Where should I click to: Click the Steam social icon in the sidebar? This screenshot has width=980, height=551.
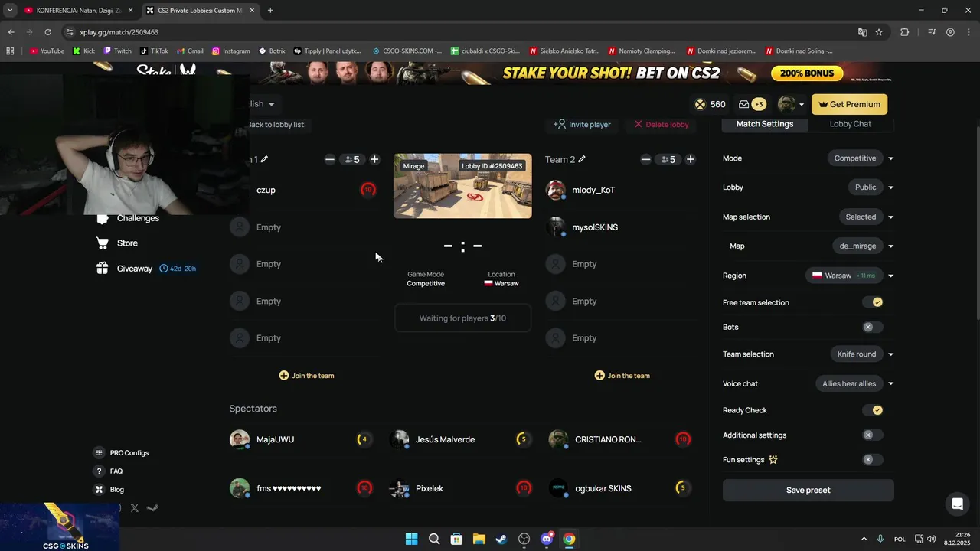click(x=152, y=508)
